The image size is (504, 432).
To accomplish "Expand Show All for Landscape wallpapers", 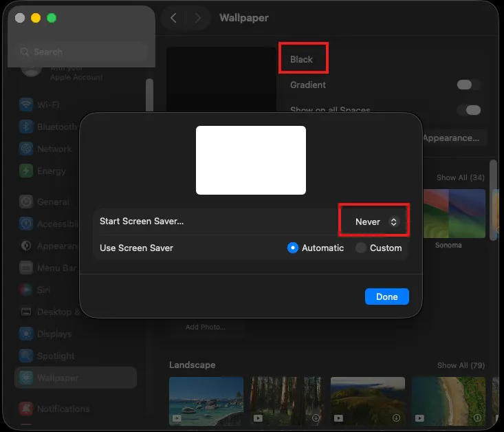I will click(x=461, y=365).
